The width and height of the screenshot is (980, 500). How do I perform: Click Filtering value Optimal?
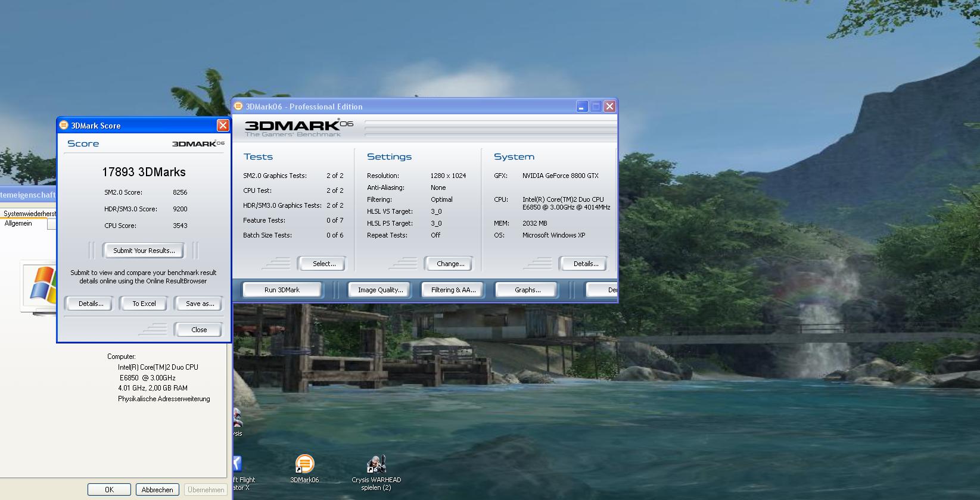441,199
